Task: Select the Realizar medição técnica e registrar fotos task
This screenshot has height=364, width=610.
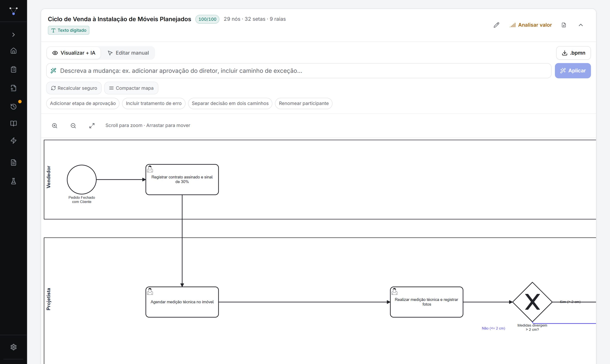Action: click(427, 302)
